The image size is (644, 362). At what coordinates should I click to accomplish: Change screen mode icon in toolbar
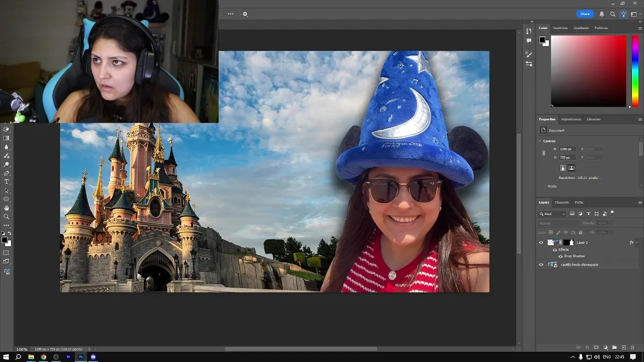pos(7,261)
